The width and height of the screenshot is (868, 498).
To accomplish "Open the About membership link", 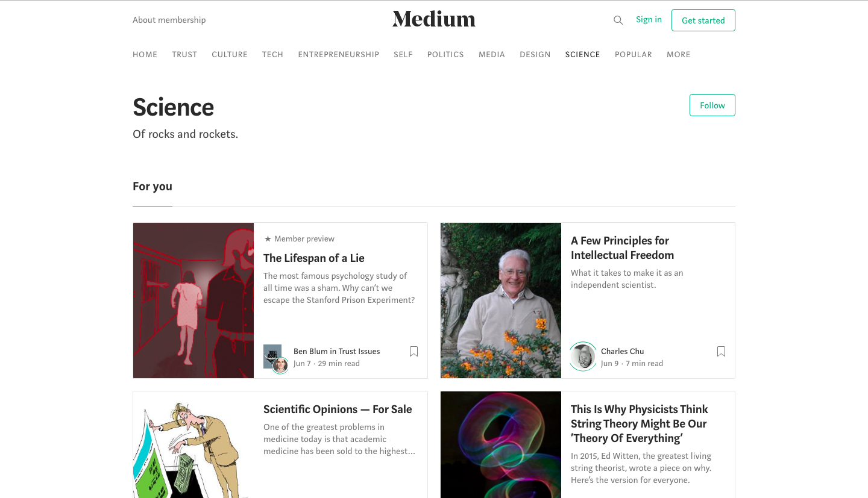I will [x=169, y=20].
